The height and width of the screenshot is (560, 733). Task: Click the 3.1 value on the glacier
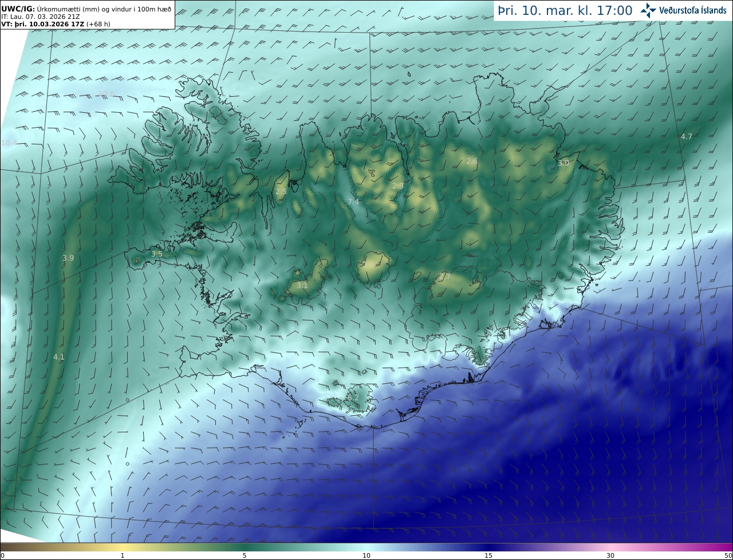[302, 285]
